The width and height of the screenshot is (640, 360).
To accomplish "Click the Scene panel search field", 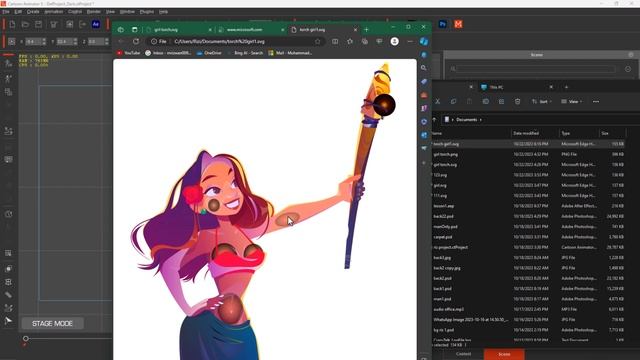I will point(536,69).
